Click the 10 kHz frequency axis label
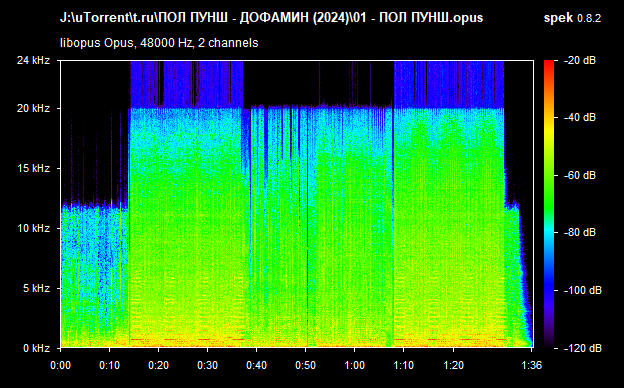Viewport: 624px width, 388px height. click(33, 228)
